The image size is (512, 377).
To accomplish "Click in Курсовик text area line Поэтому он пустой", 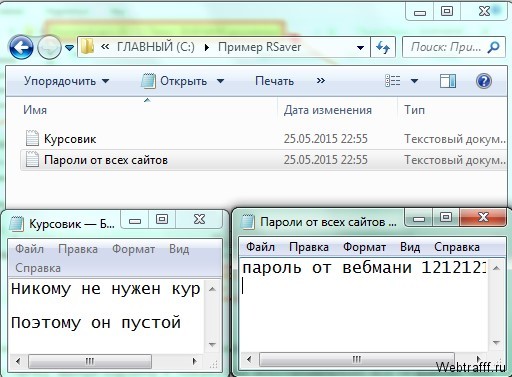I will coord(96,323).
